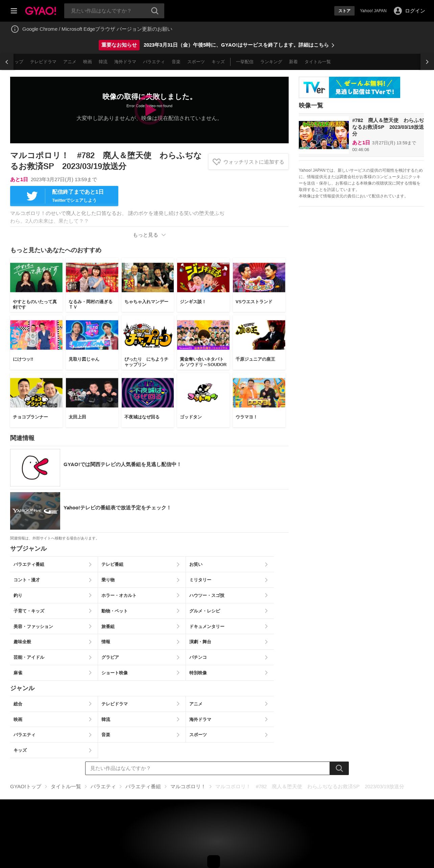Screen dimensions: 434x868
Task: Focus the bottom search input field
Action: tap(208, 768)
